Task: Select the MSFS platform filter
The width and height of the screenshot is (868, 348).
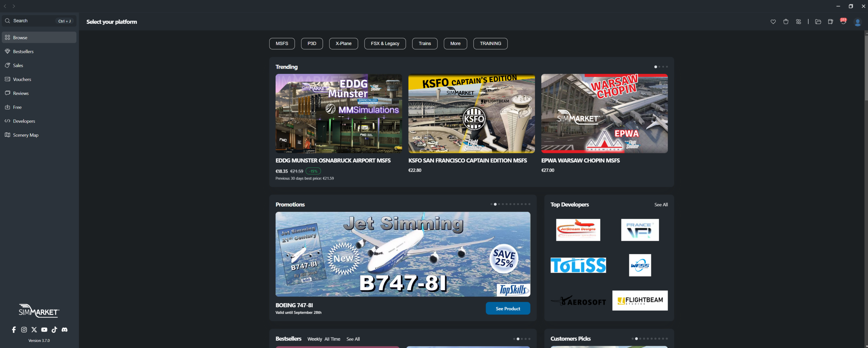Action: [282, 43]
